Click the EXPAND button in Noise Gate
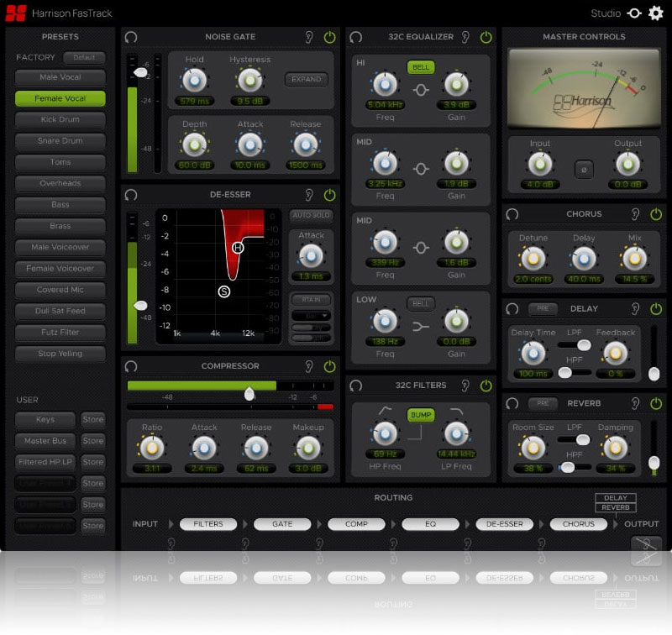This screenshot has height=635, width=672. click(x=306, y=80)
